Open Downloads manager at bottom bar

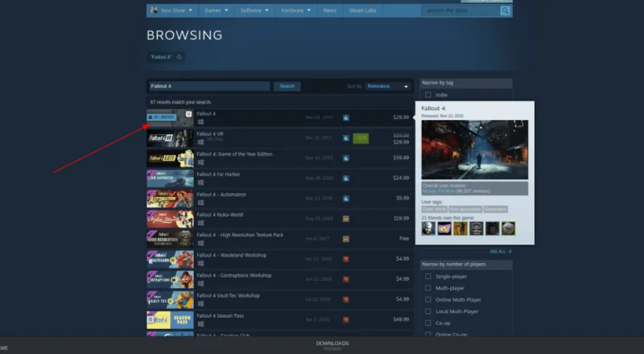click(x=332, y=345)
